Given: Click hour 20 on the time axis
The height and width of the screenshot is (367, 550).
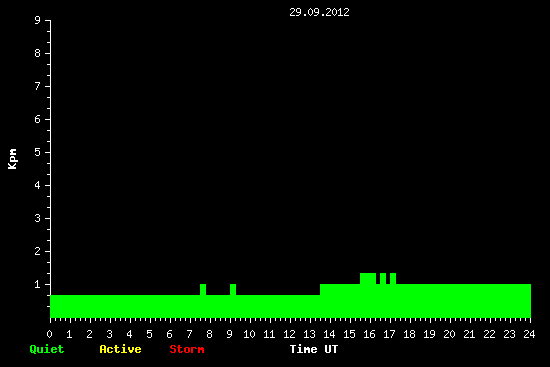Looking at the screenshot, I should point(449,334).
